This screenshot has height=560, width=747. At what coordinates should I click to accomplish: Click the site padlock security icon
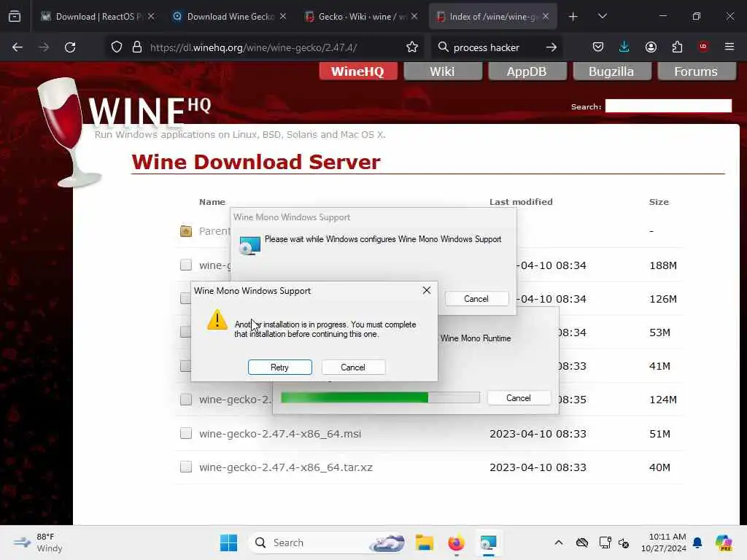[x=137, y=47]
